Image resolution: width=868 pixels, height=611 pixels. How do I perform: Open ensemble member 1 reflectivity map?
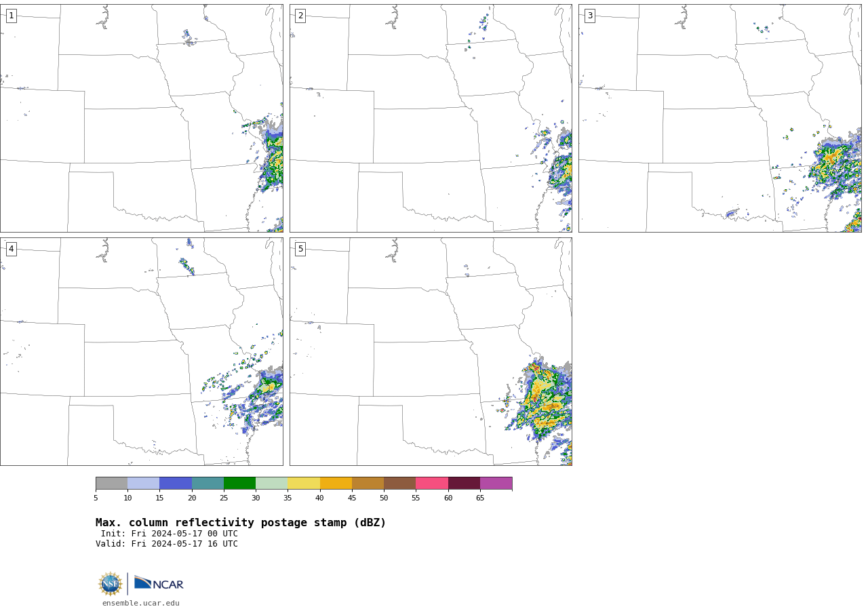141,118
